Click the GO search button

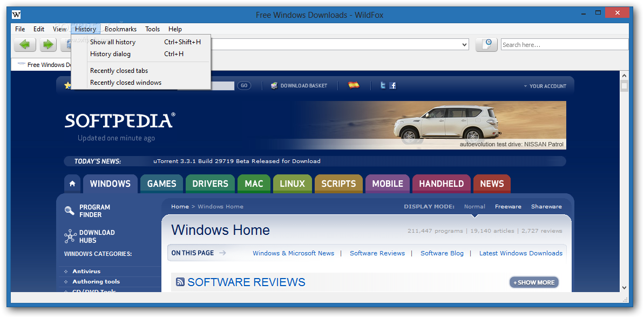point(244,85)
